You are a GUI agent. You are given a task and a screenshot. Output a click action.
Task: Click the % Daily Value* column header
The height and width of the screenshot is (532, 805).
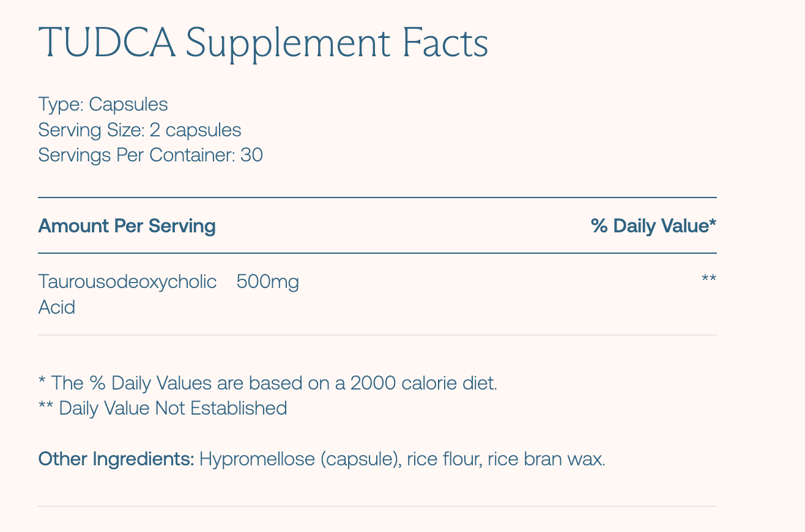(x=653, y=226)
